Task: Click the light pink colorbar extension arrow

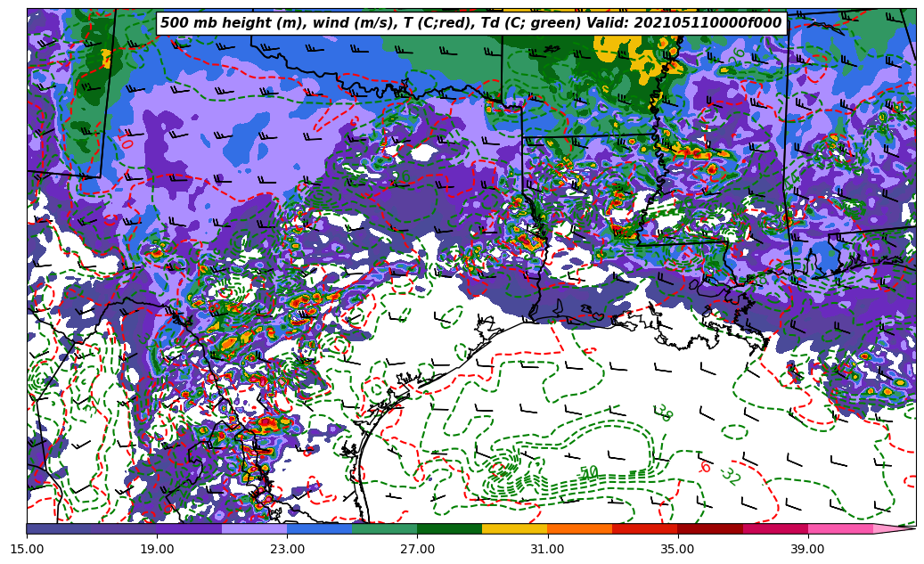Action: 893,529
